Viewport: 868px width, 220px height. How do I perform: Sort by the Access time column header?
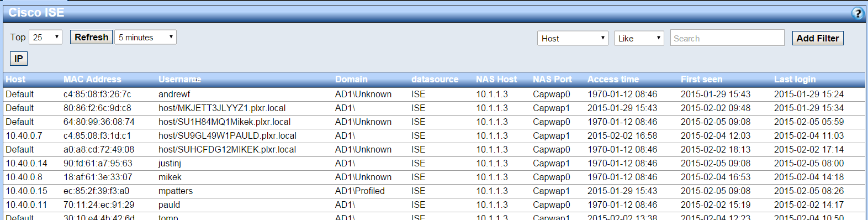[613, 79]
